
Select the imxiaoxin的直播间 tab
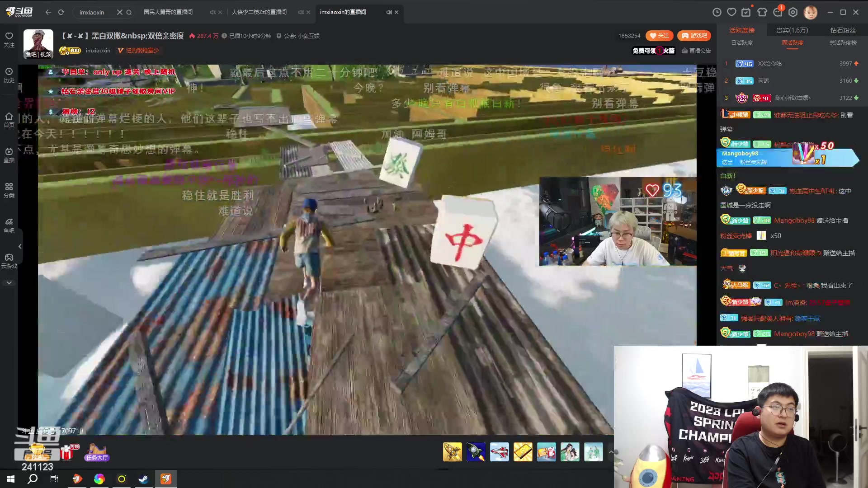[x=343, y=12]
